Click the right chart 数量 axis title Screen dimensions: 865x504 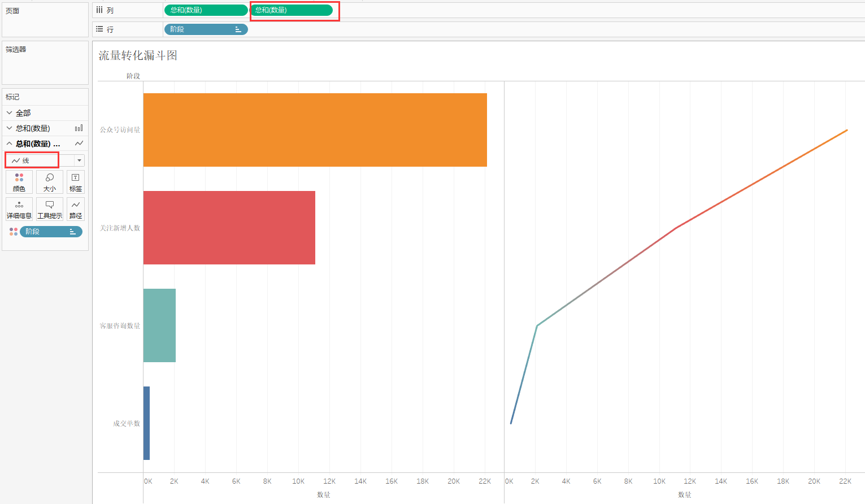click(685, 494)
